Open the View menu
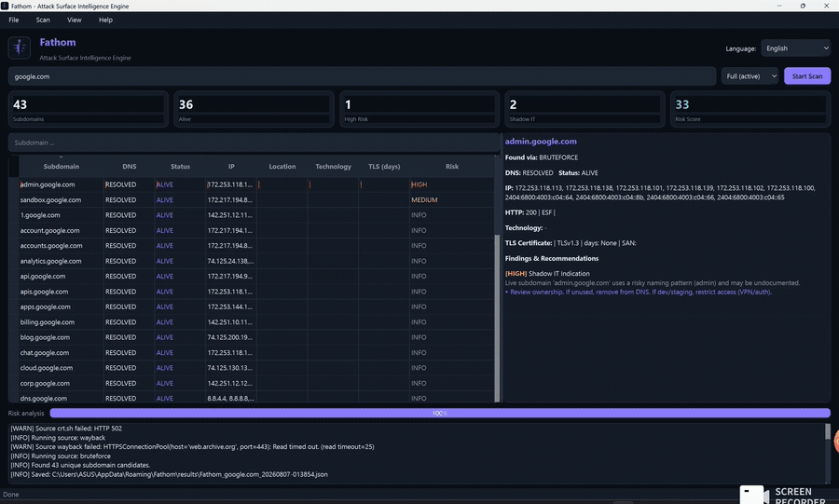Image resolution: width=839 pixels, height=504 pixels. [75, 20]
